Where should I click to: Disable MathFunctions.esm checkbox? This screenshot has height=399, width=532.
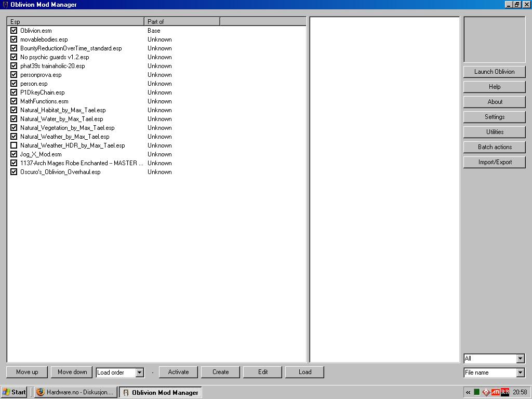click(14, 101)
